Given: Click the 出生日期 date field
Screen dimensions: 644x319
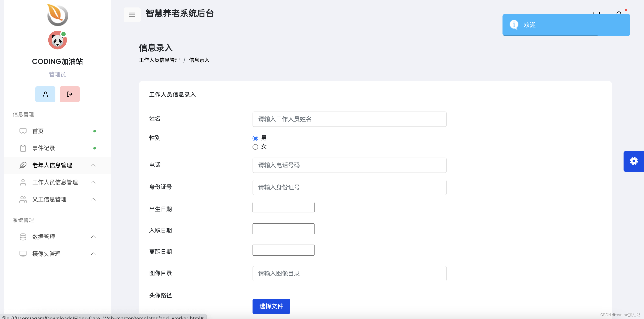Looking at the screenshot, I should tap(283, 207).
